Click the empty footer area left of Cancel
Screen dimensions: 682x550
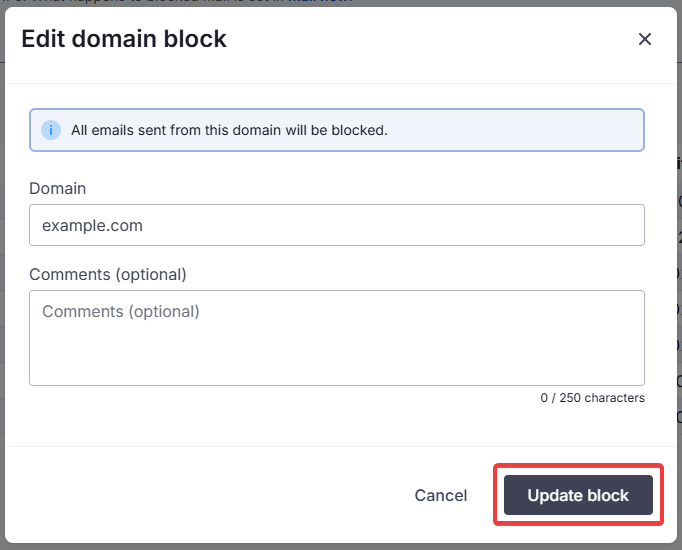coord(209,495)
